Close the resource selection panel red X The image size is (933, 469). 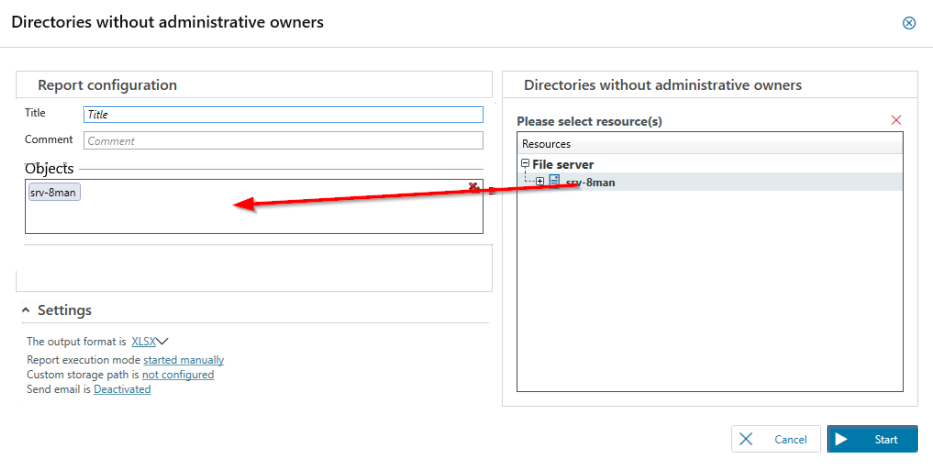click(x=896, y=120)
